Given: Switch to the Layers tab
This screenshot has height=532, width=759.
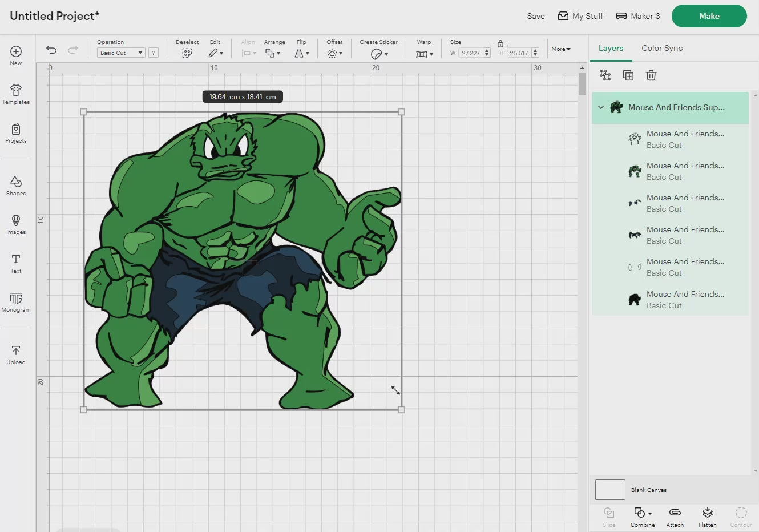Looking at the screenshot, I should pyautogui.click(x=611, y=49).
